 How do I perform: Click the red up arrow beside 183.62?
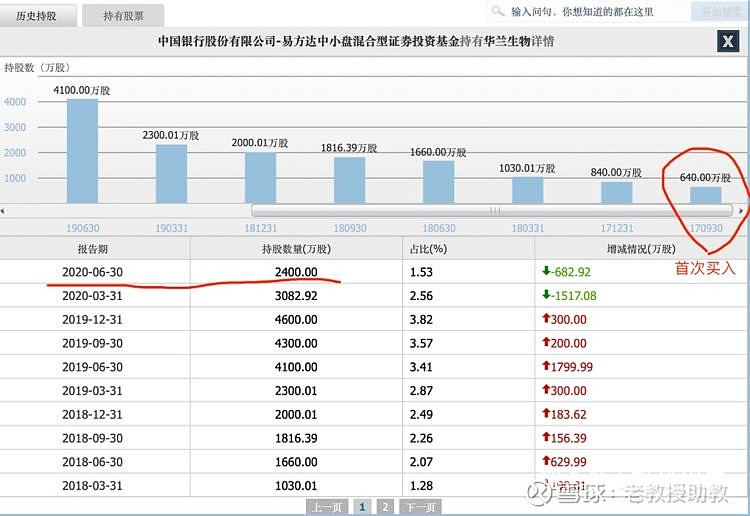click(546, 414)
